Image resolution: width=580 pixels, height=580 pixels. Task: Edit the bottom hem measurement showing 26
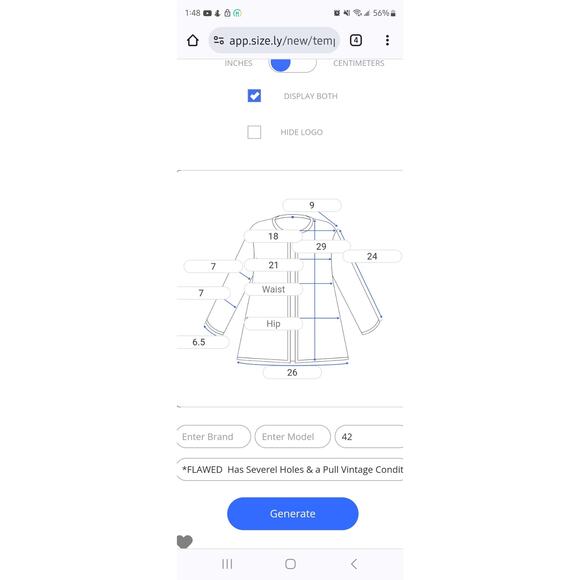coord(292,372)
